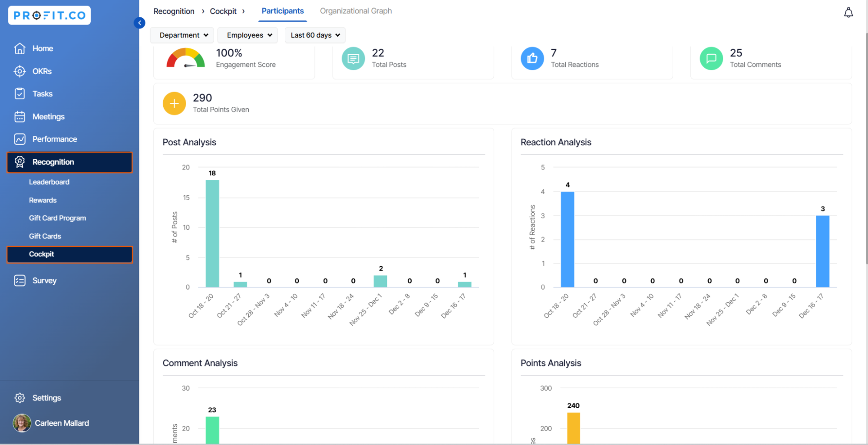868x445 pixels.
Task: Open the Survey icon in sidebar
Action: click(x=20, y=280)
